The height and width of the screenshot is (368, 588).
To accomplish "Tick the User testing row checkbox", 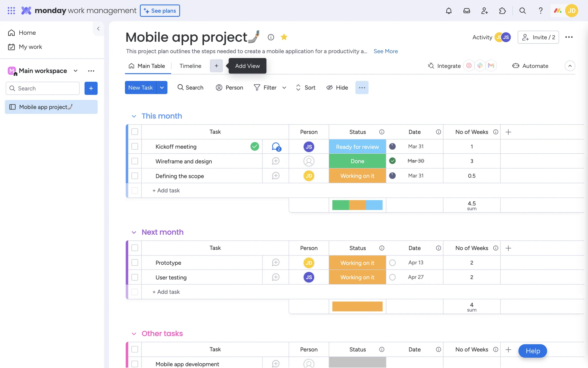I will click(135, 277).
